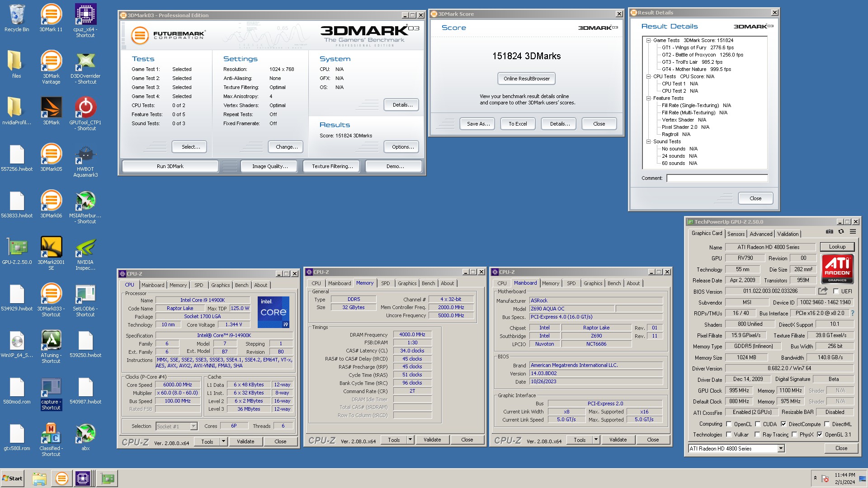Viewport: 868px width, 488px height.
Task: Open the Validation tab in GPU-Z
Action: click(788, 234)
